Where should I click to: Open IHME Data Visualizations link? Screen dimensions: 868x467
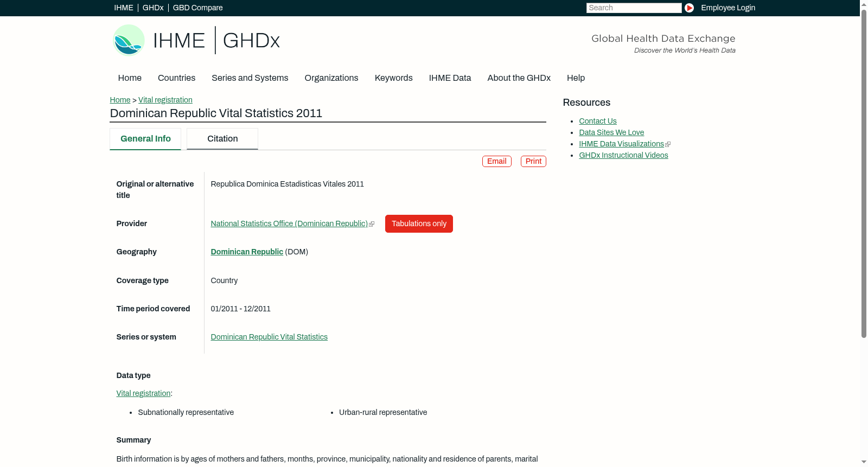tap(621, 144)
